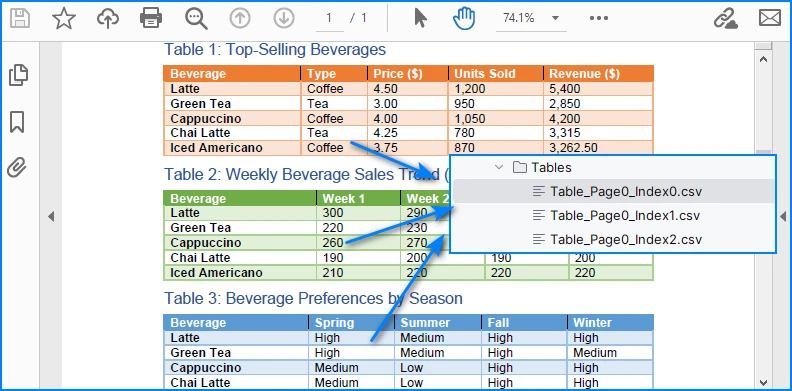Open the attachments paperclip panel
This screenshot has height=391, width=792.
point(17,167)
